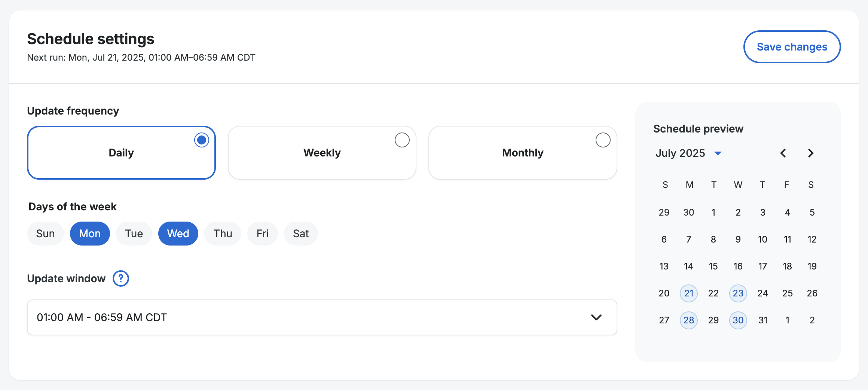
Task: Toggle on the Fri day chip
Action: (262, 234)
